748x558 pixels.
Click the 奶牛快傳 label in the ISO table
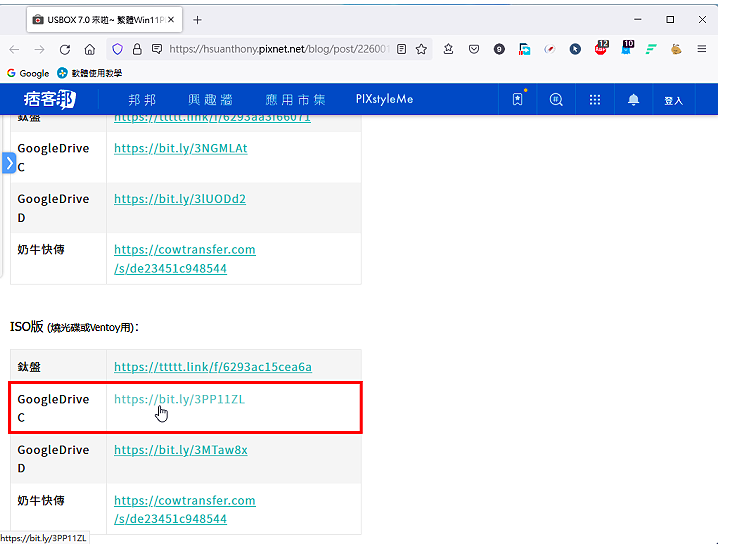click(41, 500)
